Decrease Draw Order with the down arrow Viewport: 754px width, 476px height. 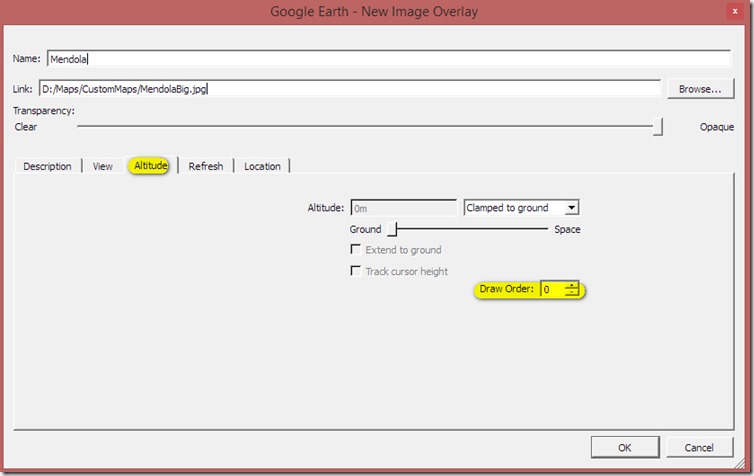pos(572,293)
